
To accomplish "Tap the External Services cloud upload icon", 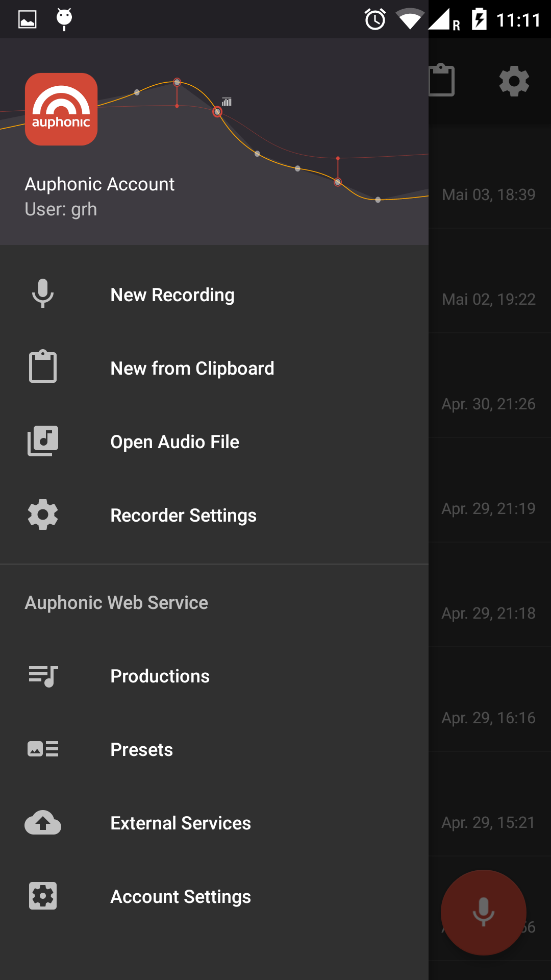I will [43, 822].
